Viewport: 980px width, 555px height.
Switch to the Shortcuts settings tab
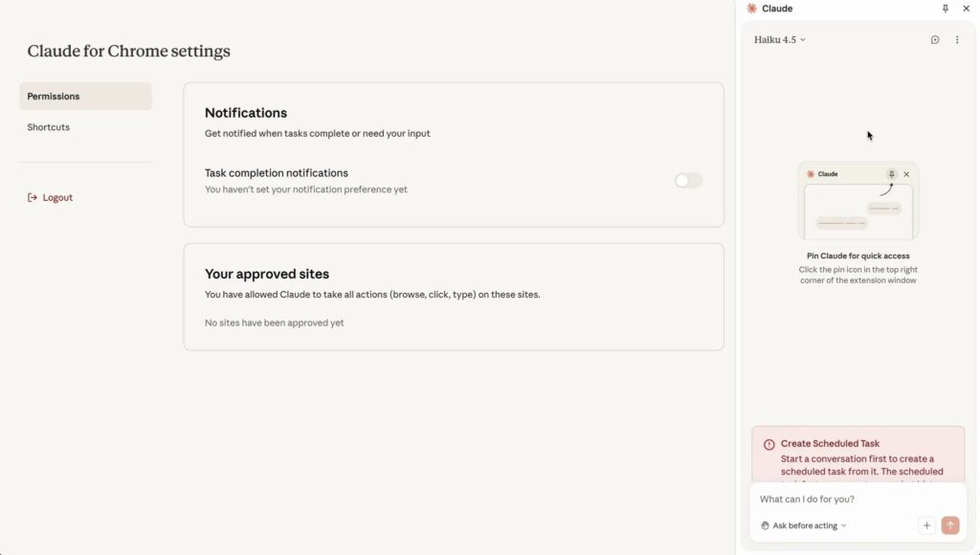[x=49, y=127]
